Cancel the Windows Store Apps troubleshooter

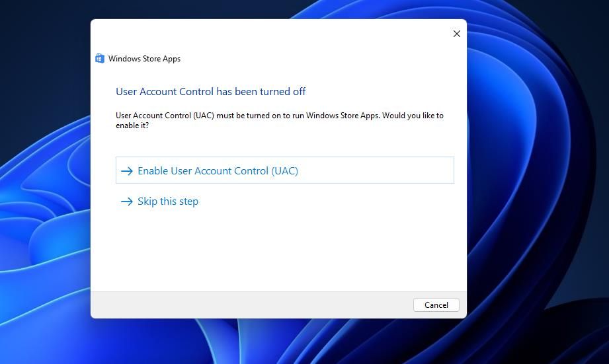pos(436,305)
